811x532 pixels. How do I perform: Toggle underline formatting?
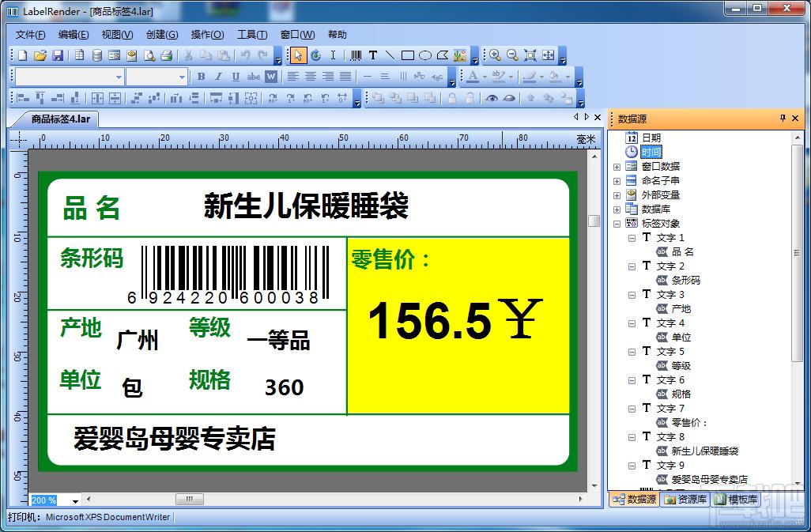236,77
